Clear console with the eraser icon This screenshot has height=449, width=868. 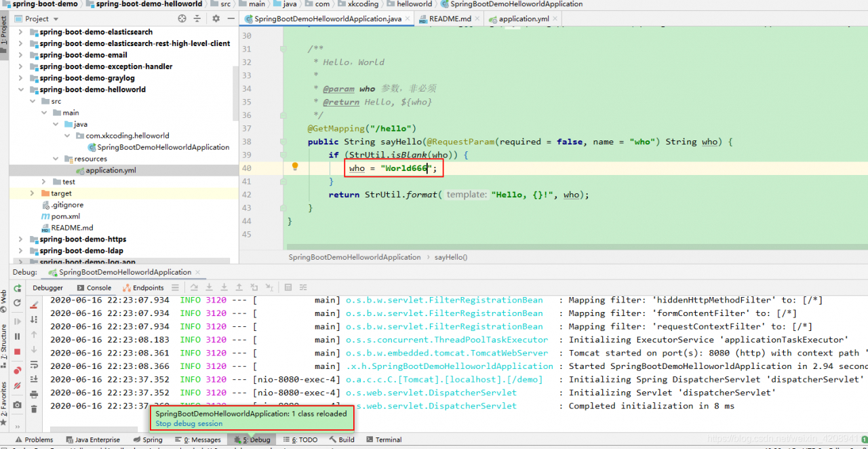point(34,305)
